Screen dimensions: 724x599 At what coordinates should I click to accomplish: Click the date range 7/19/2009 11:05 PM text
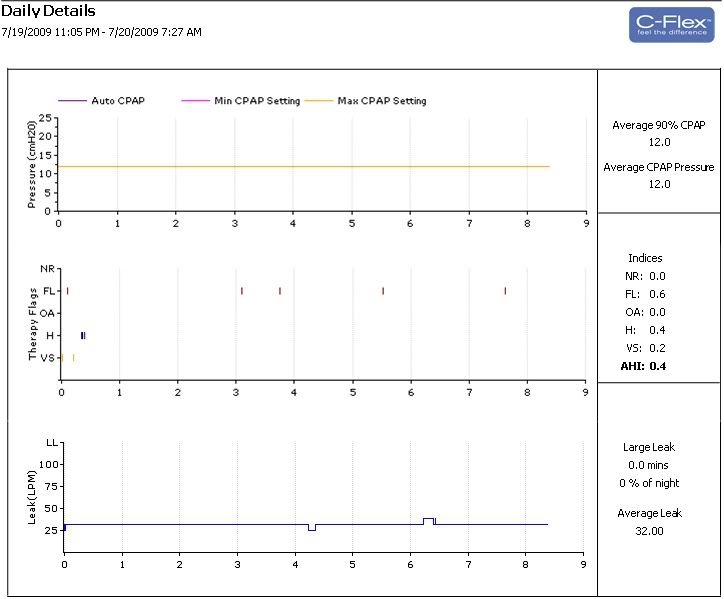point(50,32)
